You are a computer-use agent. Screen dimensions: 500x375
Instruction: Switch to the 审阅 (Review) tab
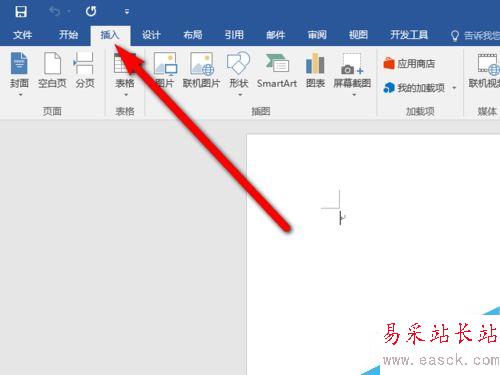coord(317,35)
